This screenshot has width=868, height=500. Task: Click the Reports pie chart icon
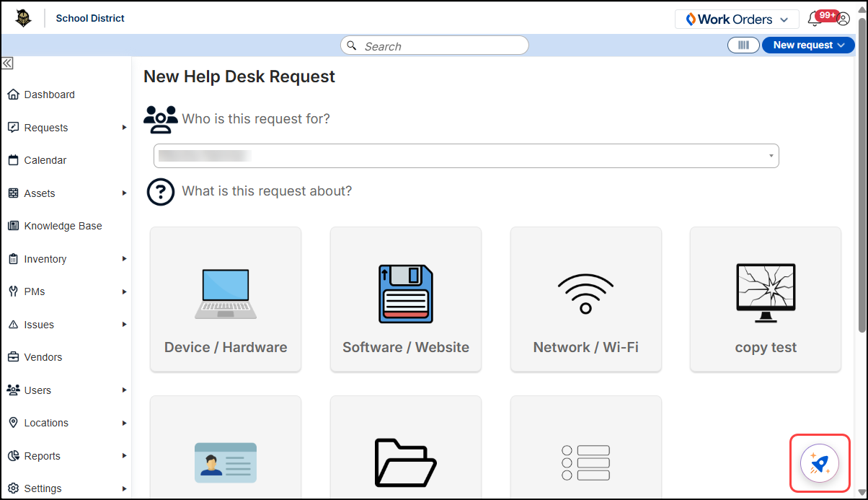click(13, 456)
